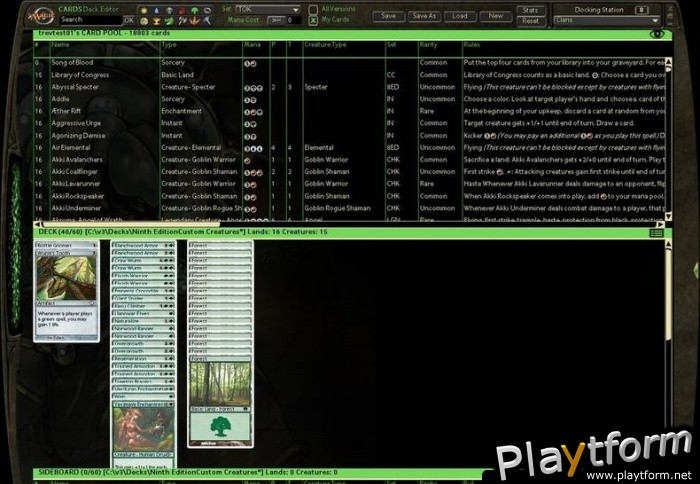Click OK next to Search
Viewport: 700px width, 484px height.
tap(129, 20)
